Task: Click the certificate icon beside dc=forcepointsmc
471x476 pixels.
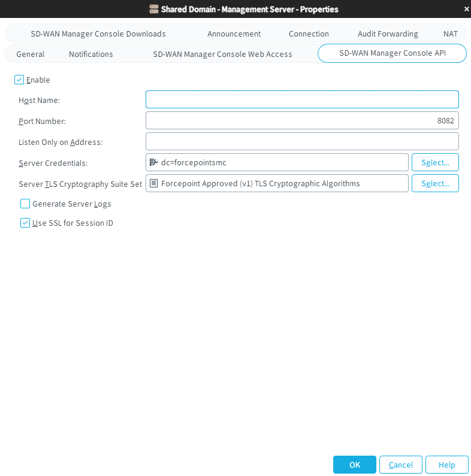Action: [153, 162]
